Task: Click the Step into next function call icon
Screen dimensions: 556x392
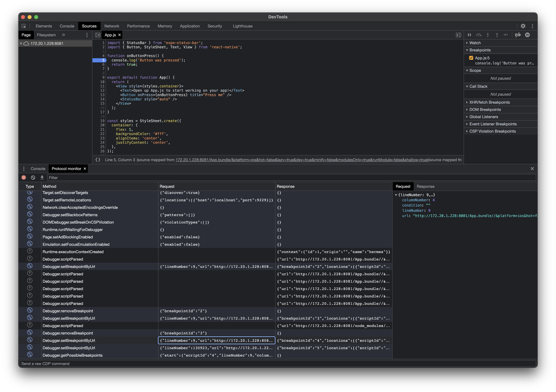Action: click(488, 35)
